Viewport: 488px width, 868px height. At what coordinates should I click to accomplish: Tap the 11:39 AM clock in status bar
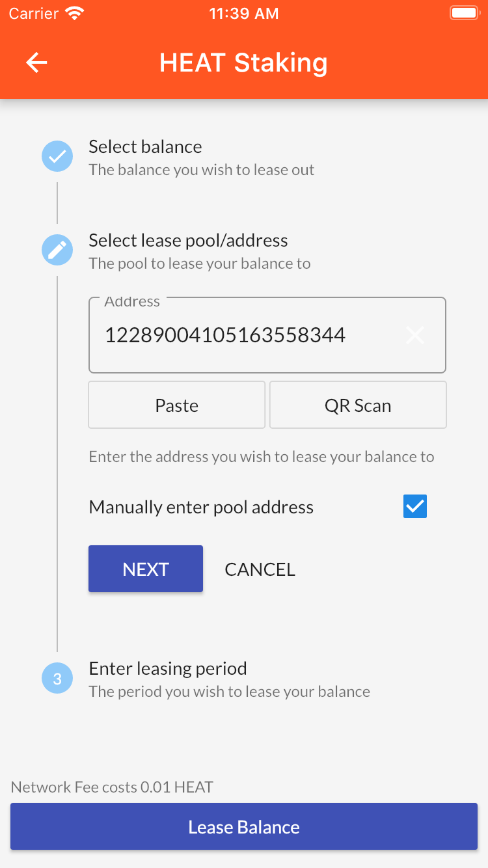point(244,14)
